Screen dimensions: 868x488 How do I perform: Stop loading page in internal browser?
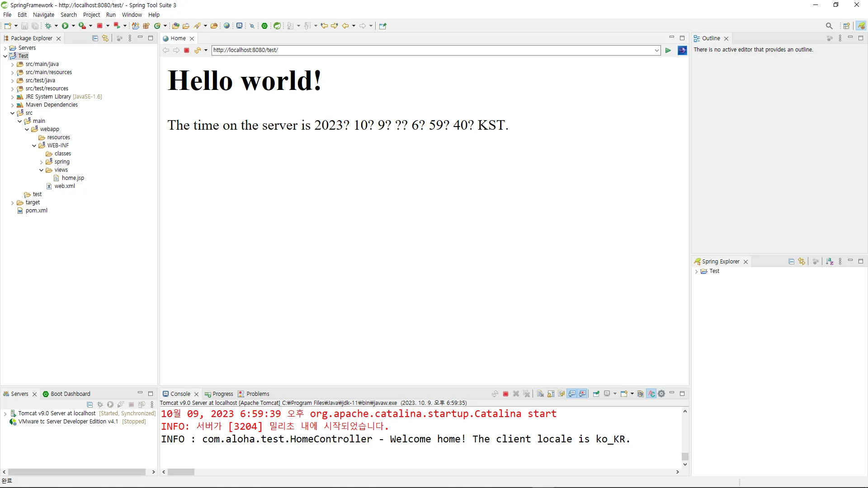186,50
